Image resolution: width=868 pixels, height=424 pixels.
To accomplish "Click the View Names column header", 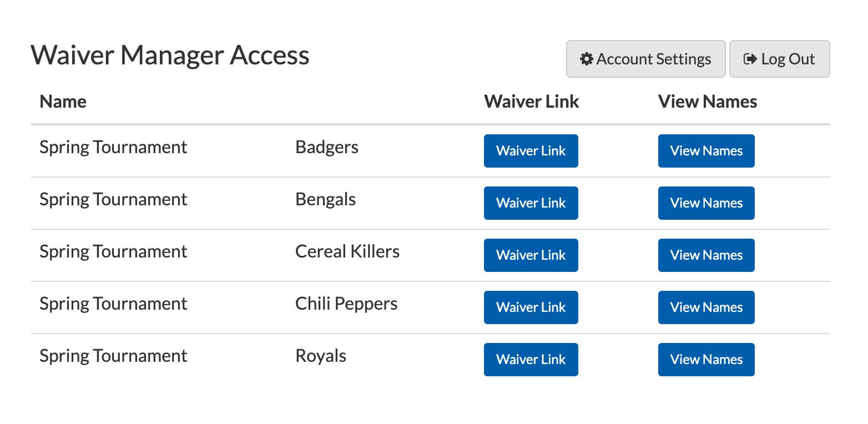I will click(707, 101).
